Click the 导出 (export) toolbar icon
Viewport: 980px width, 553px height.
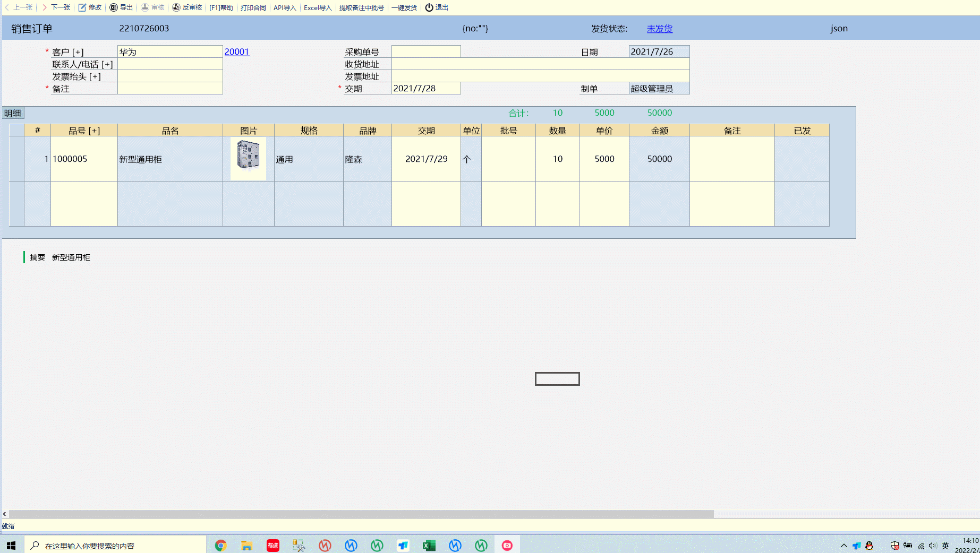(x=114, y=7)
